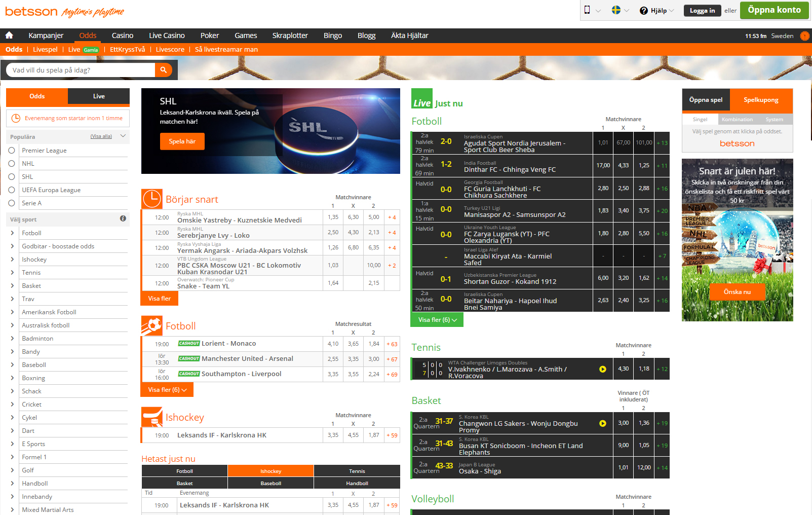Open the 'Live Casino' menu item

[167, 35]
